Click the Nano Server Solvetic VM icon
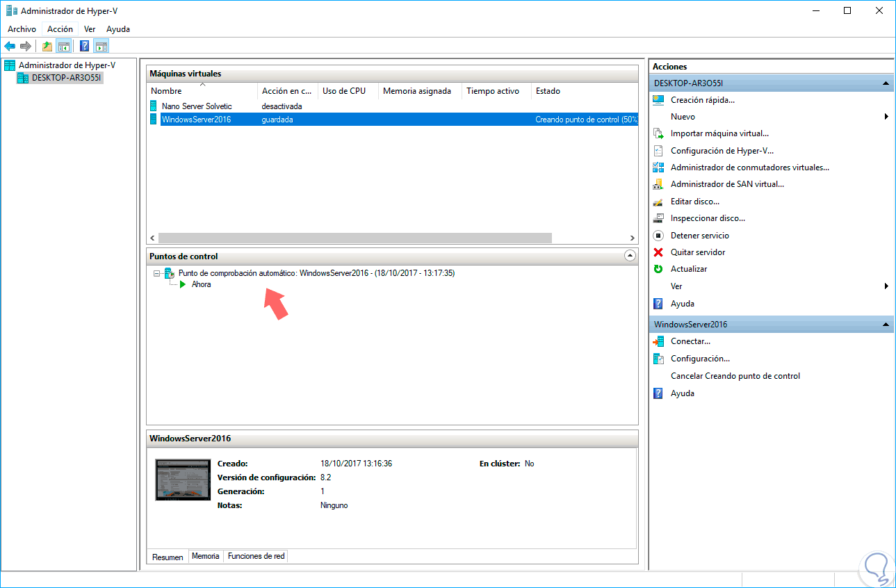896x588 pixels. pyautogui.click(x=154, y=106)
